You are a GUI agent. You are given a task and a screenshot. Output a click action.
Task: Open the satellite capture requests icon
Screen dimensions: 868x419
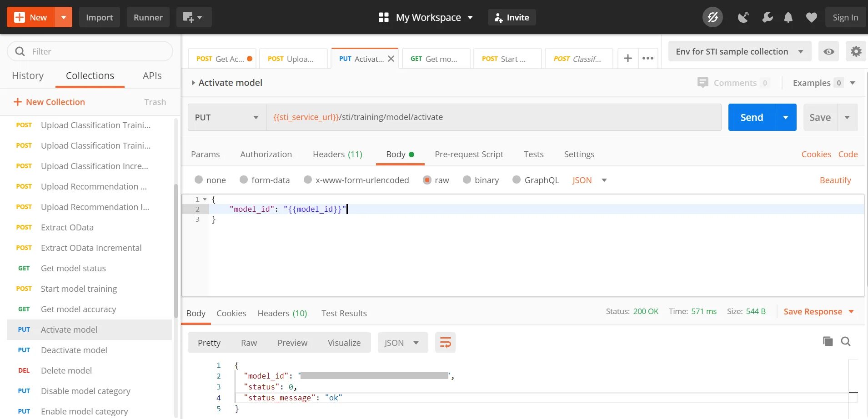[x=743, y=18]
